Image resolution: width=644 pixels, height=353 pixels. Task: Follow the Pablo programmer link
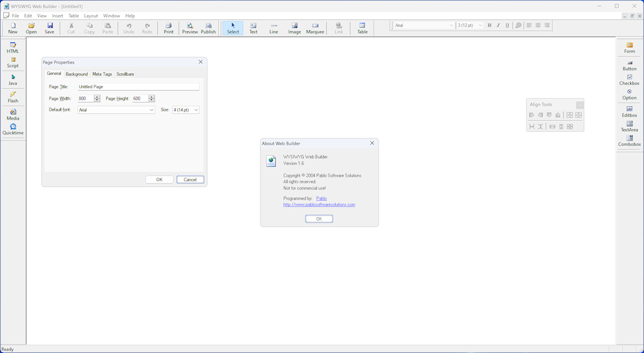point(321,198)
